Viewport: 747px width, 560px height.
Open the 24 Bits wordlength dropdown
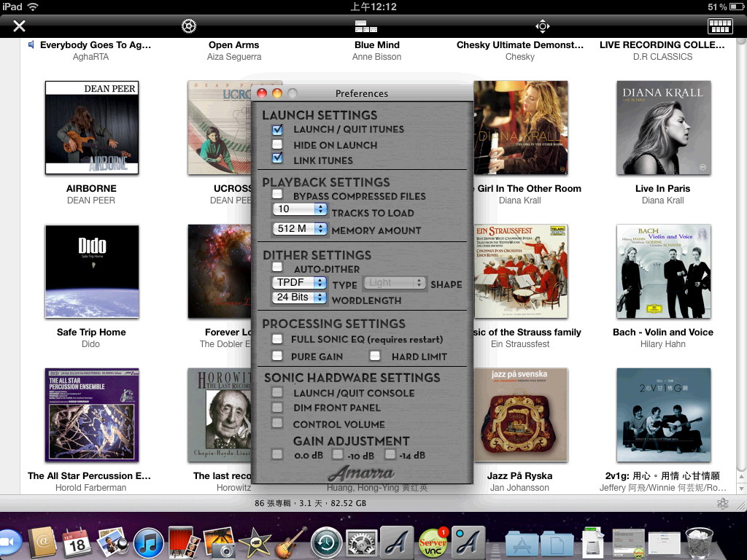pyautogui.click(x=300, y=297)
